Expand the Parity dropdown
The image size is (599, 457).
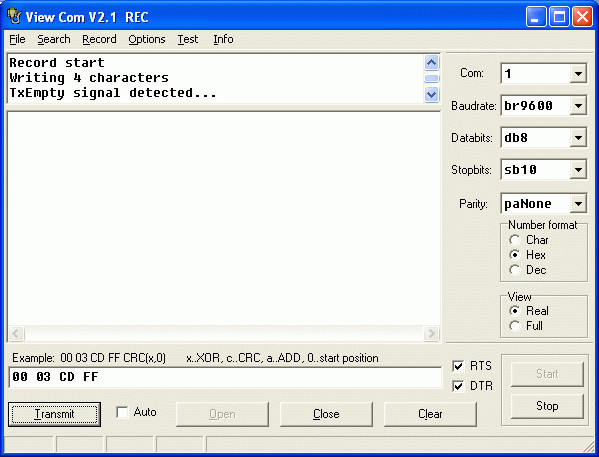tap(578, 204)
